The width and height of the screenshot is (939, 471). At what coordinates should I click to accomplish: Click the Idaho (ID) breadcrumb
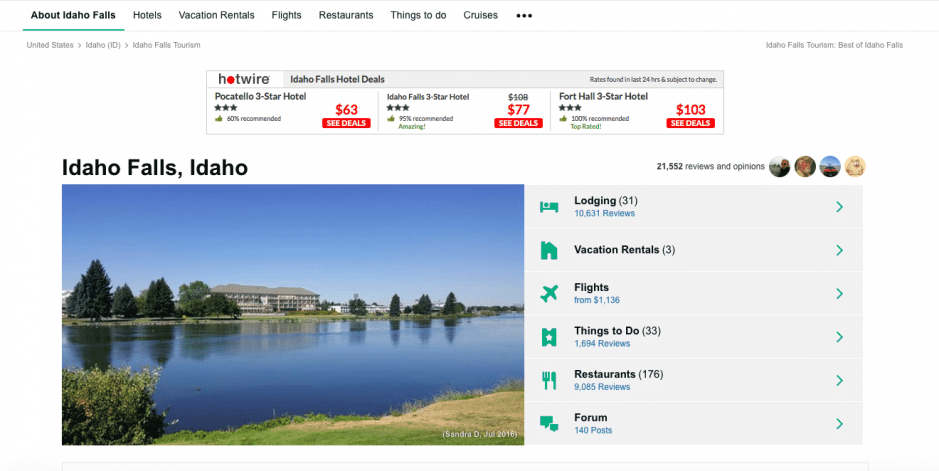point(103,45)
